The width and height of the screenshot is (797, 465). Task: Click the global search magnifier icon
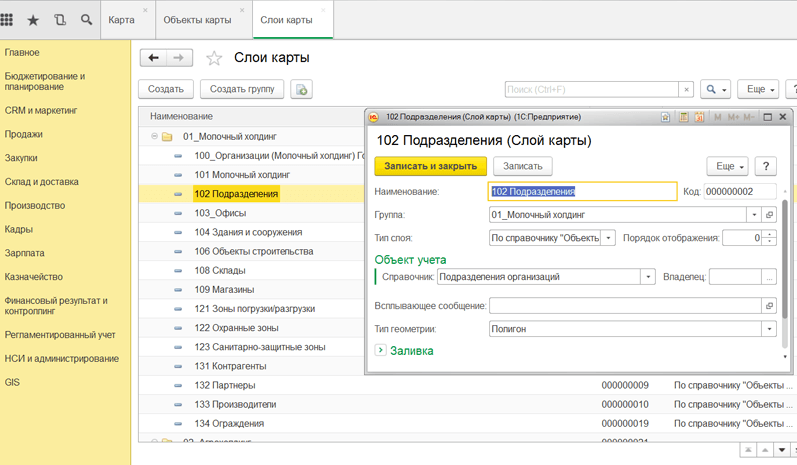click(86, 20)
